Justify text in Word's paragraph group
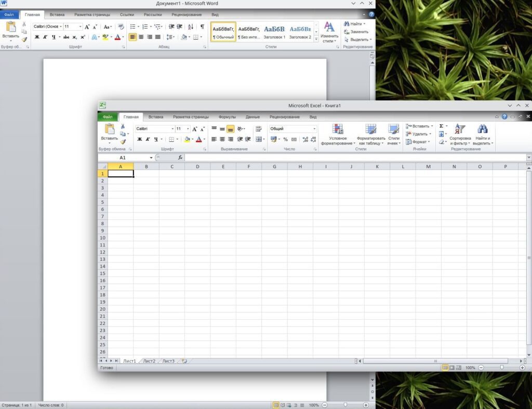532x409 pixels. coord(158,37)
